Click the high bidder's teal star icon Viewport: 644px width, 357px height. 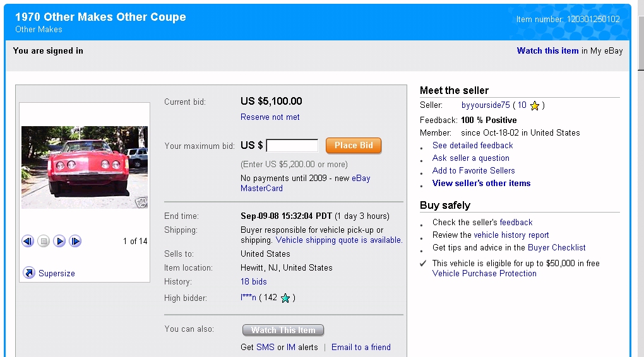point(285,298)
